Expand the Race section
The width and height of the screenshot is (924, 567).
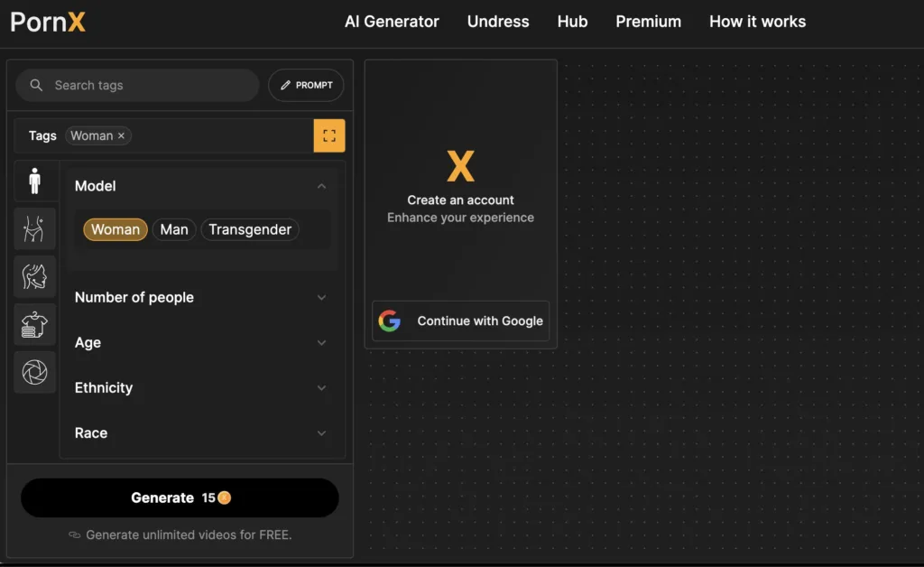tap(200, 433)
